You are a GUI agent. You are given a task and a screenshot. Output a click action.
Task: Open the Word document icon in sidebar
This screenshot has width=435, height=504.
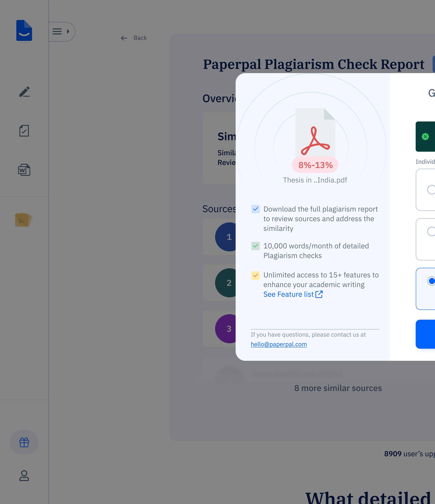24,170
